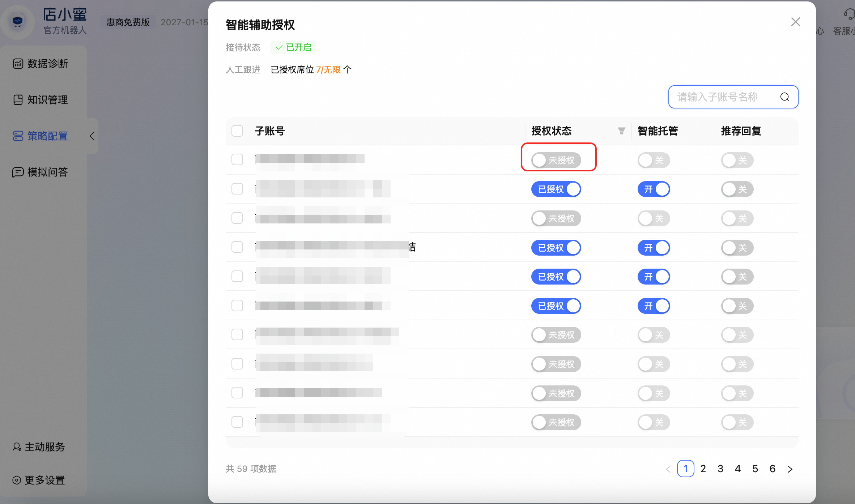
Task: Turn off the fifth row's 已授权 switch
Action: tap(556, 277)
